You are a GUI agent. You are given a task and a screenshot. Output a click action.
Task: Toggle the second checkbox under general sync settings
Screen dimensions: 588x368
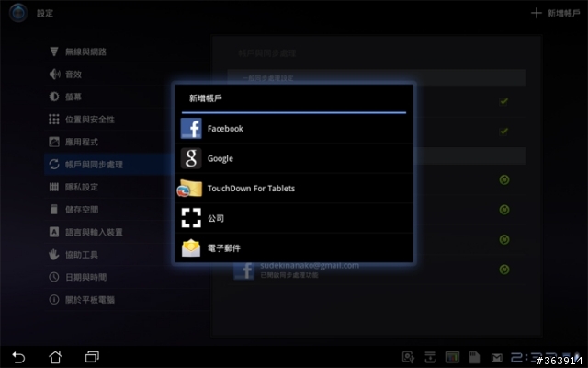503,132
